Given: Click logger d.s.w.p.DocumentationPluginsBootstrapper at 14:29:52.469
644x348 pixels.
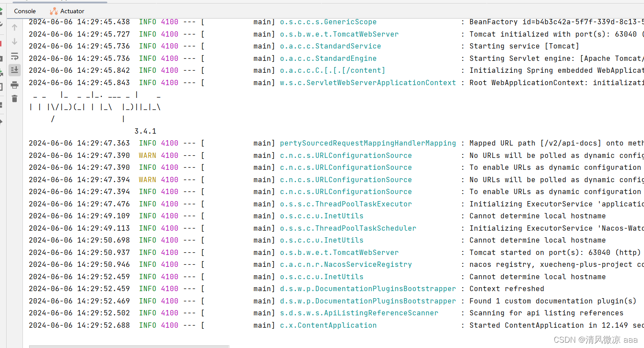Looking at the screenshot, I should (x=368, y=301).
